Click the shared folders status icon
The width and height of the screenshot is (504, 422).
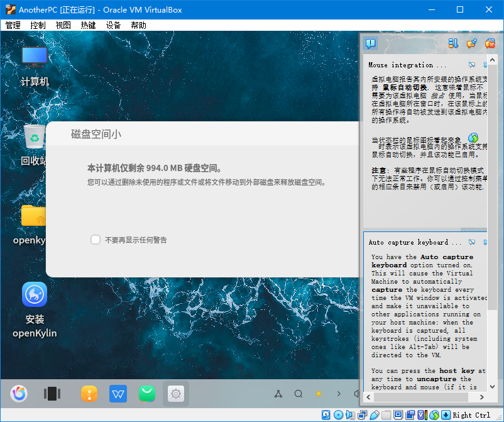[386, 415]
